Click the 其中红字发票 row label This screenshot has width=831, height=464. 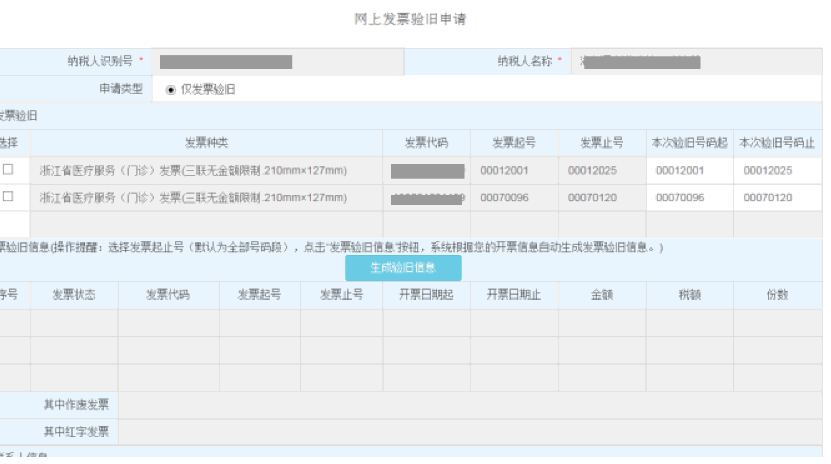[x=75, y=432]
